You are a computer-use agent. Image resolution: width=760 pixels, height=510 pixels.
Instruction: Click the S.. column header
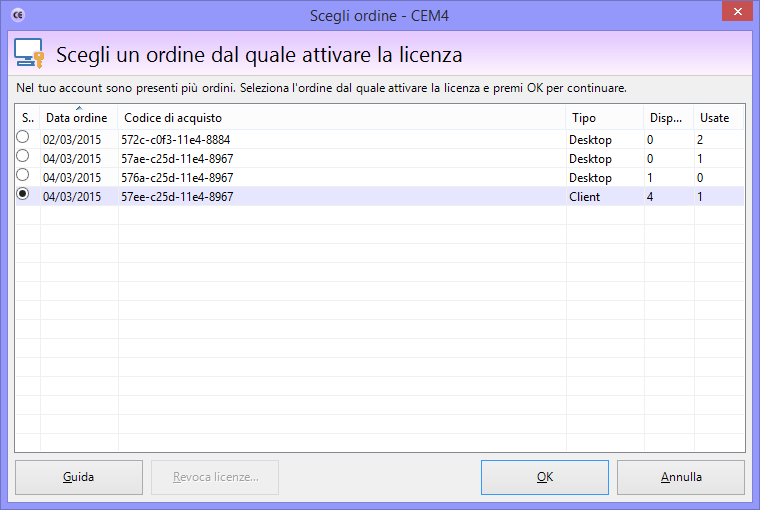[x=28, y=118]
